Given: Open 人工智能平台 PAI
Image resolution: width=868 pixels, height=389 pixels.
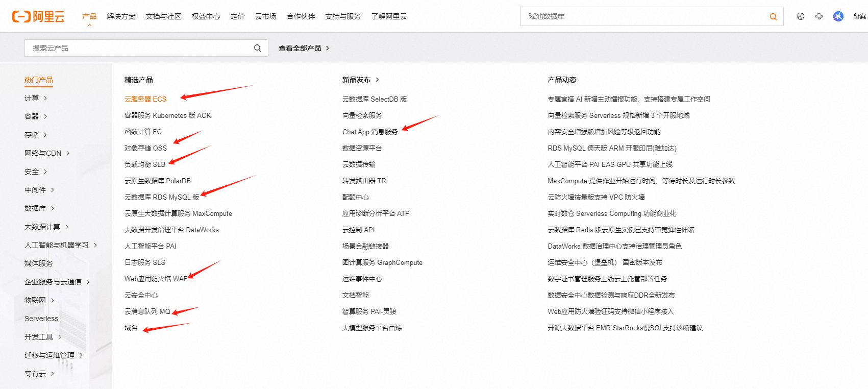Looking at the screenshot, I should (x=151, y=246).
